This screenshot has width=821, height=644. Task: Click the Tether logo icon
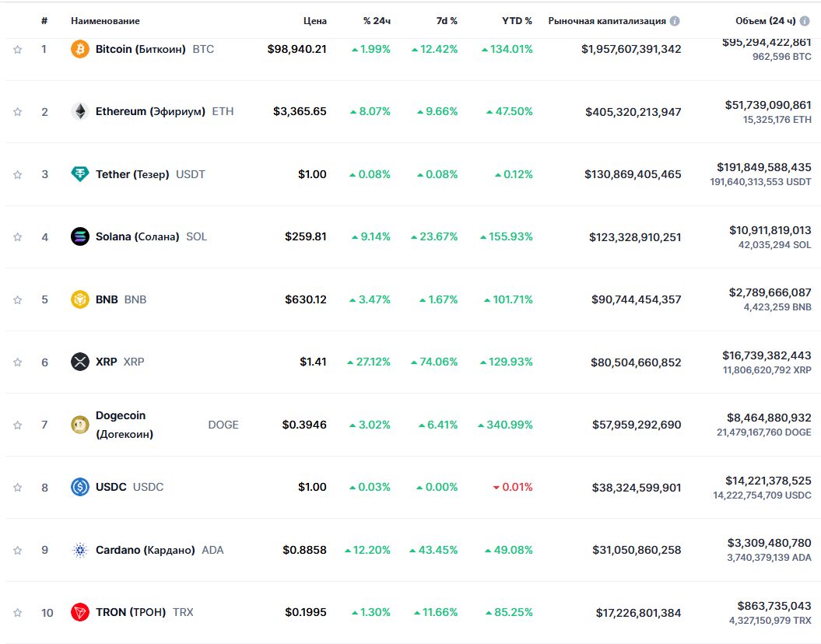[x=80, y=174]
